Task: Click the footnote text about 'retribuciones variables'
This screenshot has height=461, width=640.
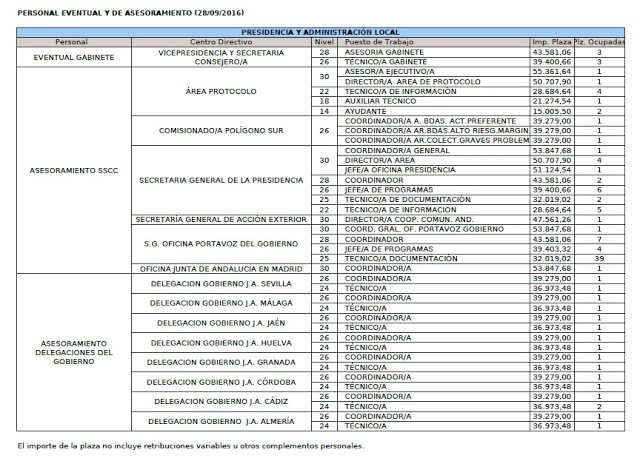Action: click(190, 445)
